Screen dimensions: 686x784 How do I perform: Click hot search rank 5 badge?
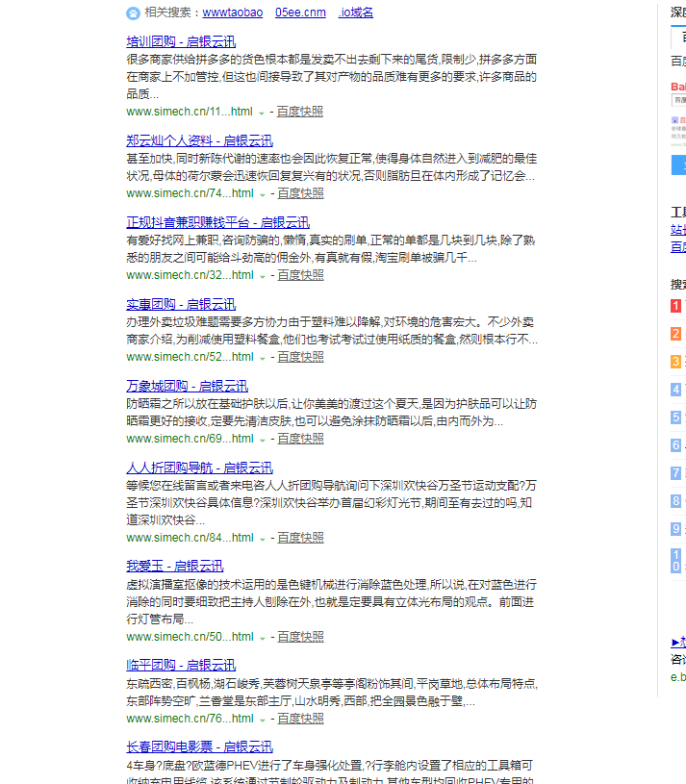676,417
